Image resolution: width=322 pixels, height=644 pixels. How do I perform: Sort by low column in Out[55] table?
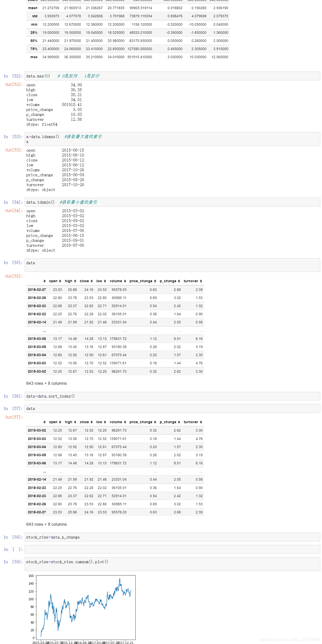pos(105,281)
